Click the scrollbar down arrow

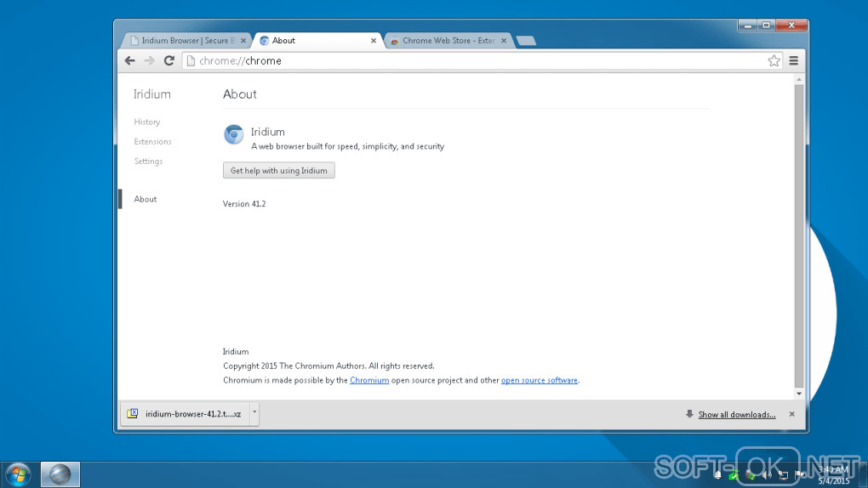pyautogui.click(x=799, y=394)
